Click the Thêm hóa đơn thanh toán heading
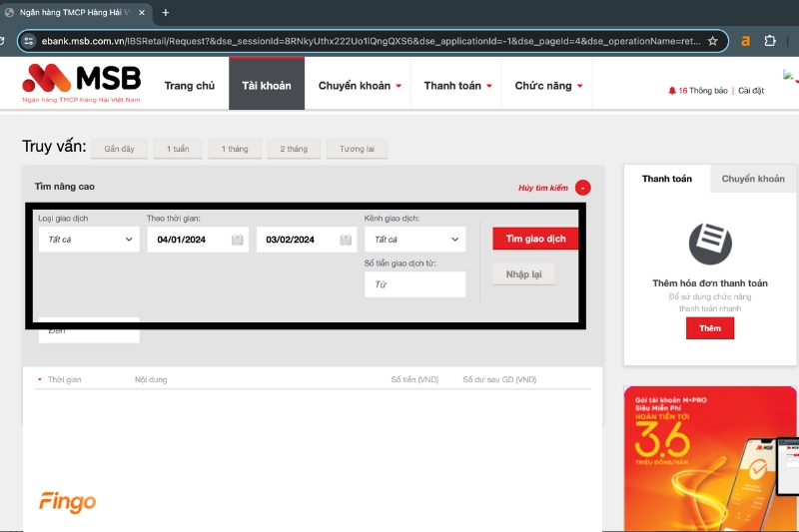 click(710, 283)
